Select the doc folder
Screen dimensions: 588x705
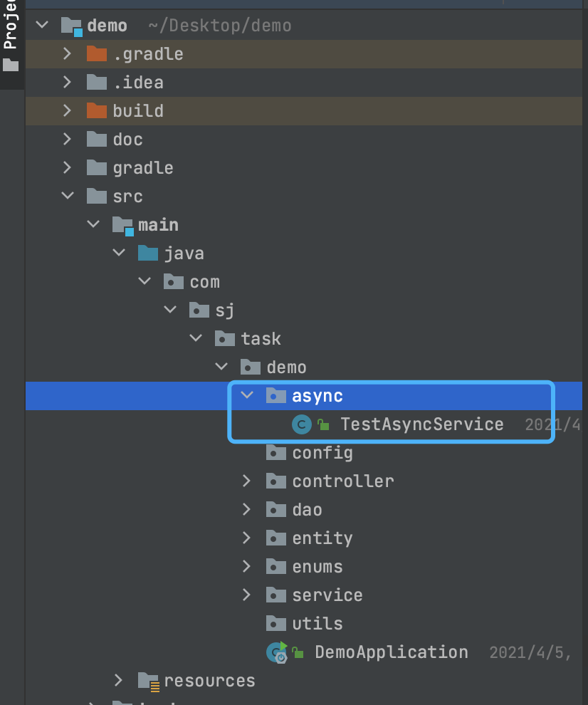127,140
